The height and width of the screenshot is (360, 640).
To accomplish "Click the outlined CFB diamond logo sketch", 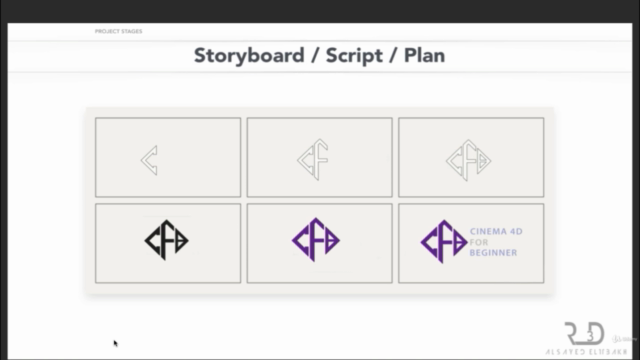I will tap(469, 160).
